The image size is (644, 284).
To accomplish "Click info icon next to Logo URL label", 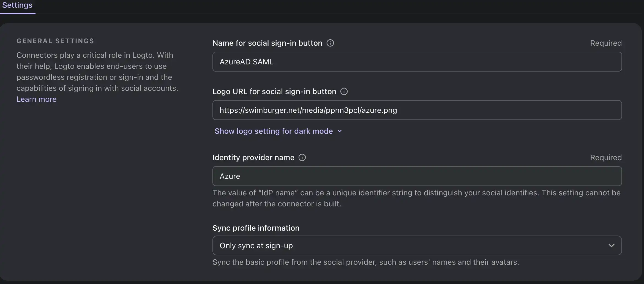I will [x=344, y=92].
